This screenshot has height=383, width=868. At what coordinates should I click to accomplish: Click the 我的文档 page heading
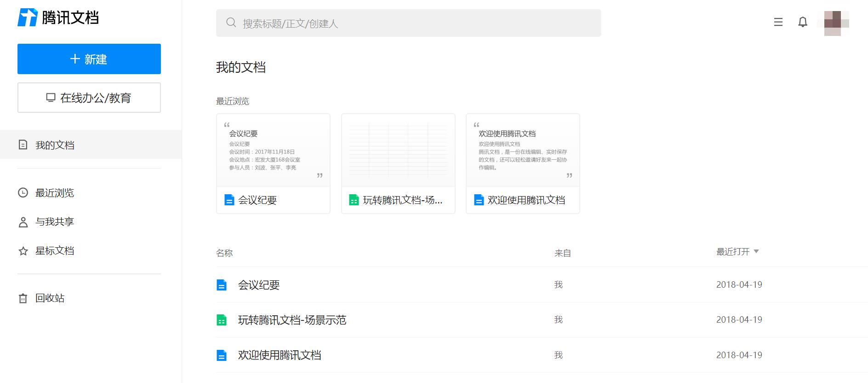(x=241, y=67)
